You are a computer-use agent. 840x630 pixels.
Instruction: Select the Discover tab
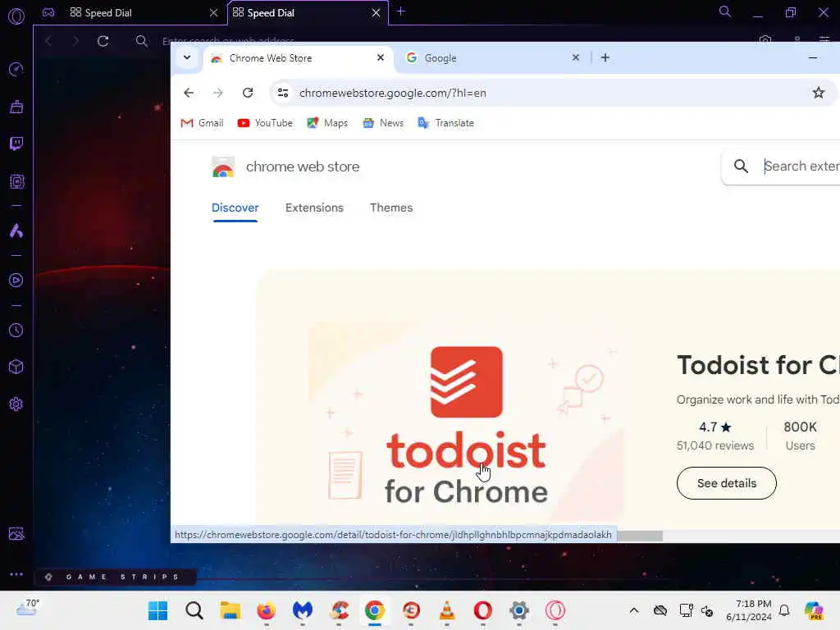[x=235, y=208]
